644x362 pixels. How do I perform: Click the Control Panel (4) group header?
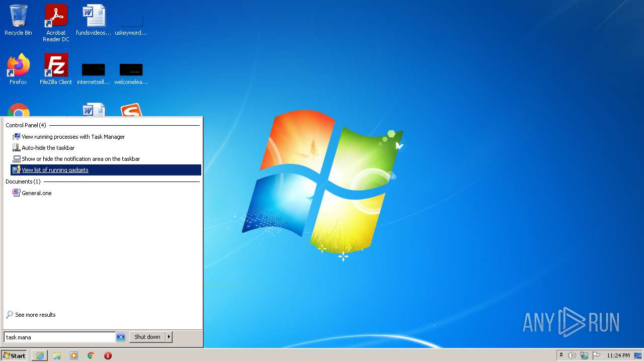coord(26,125)
